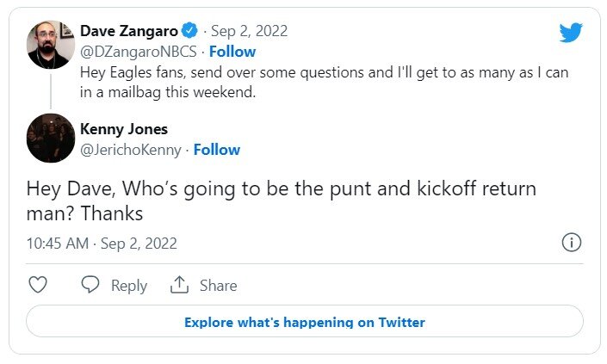Follow the @JerichoKenny account

click(x=216, y=150)
